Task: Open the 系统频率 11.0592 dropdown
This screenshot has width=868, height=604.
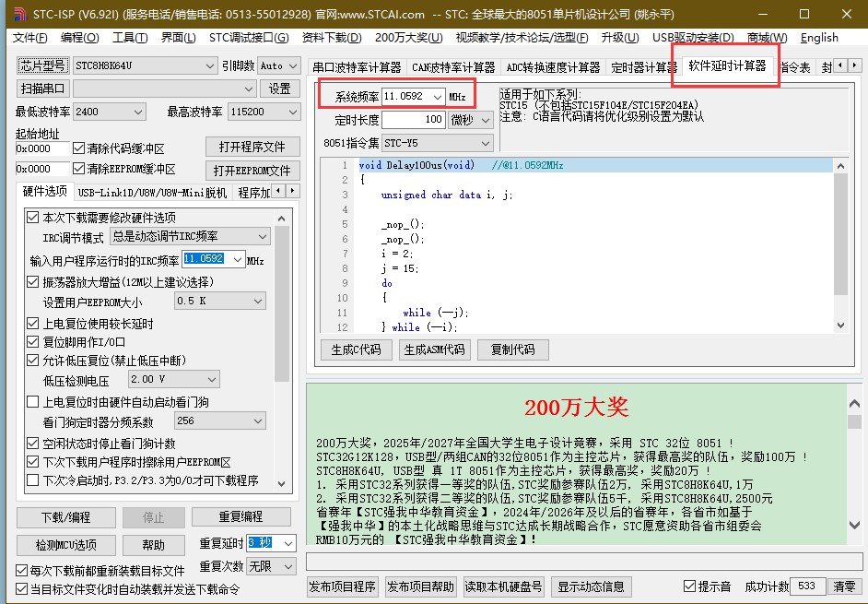Action: (438, 97)
